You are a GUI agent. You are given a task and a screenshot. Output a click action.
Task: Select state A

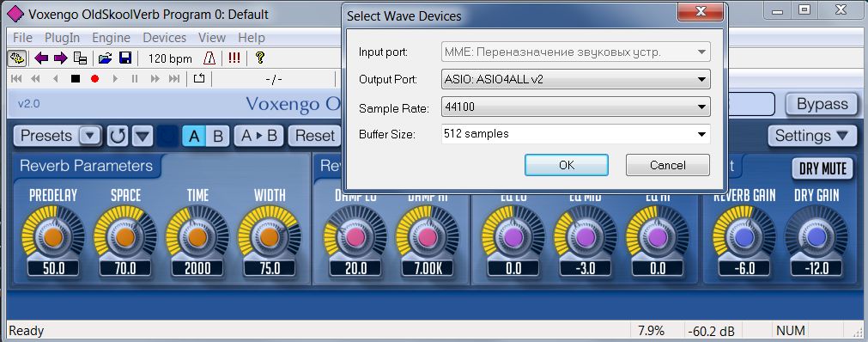(x=194, y=136)
